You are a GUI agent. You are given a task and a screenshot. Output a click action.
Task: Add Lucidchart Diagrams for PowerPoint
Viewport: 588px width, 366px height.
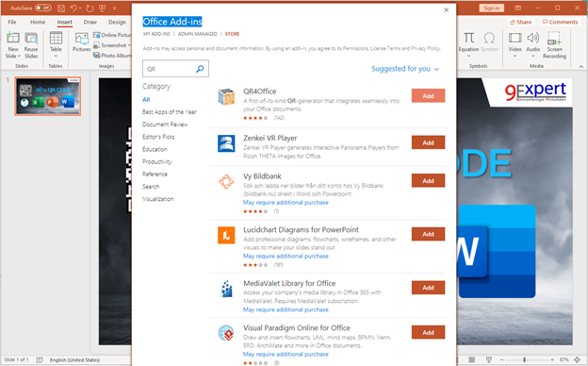click(428, 234)
